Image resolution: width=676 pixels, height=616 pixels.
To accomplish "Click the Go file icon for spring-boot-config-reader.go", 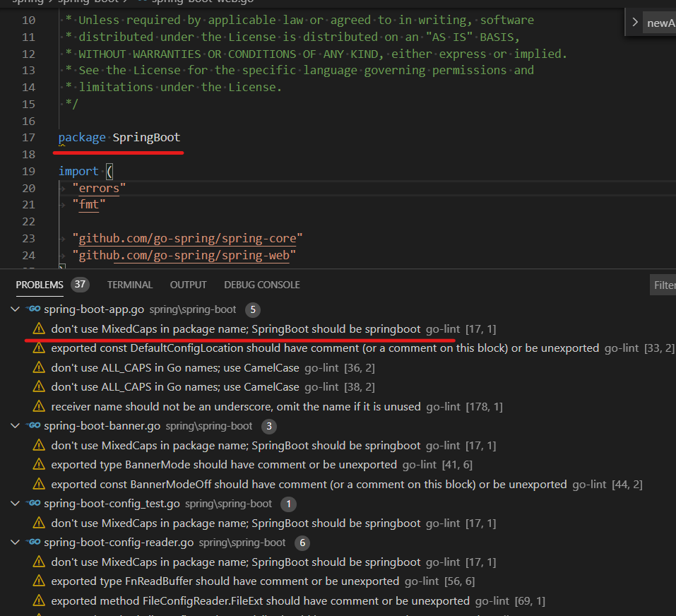I will 33,542.
